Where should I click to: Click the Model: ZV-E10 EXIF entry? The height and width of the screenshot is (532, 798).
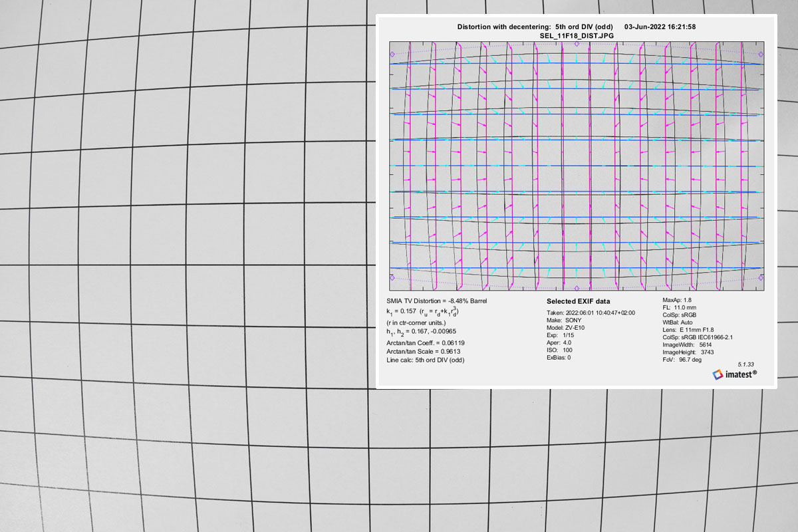tap(565, 329)
